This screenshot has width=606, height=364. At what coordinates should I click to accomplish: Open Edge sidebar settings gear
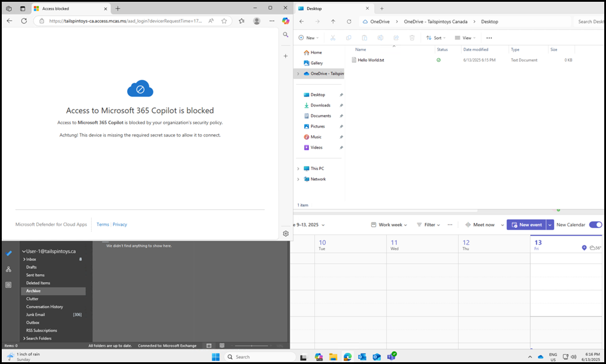285,233
